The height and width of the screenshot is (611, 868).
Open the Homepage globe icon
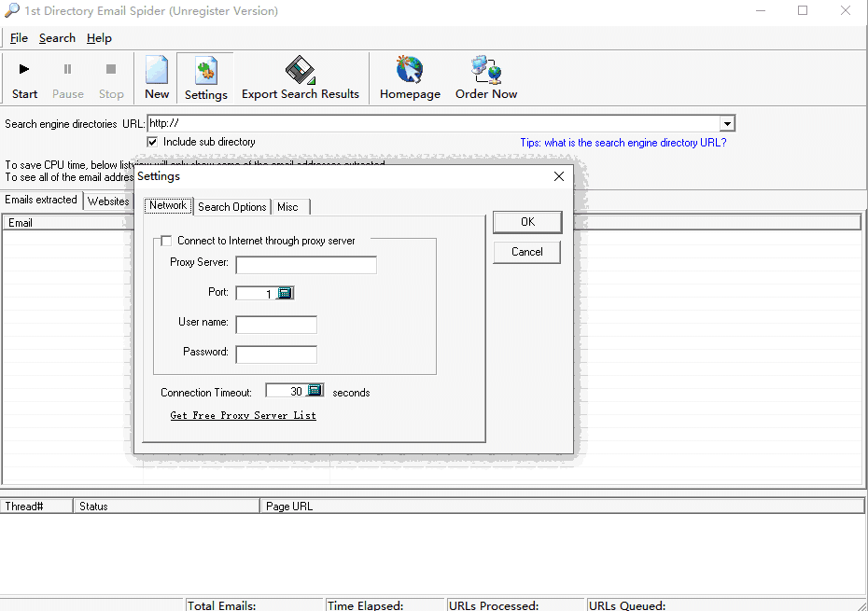[410, 71]
